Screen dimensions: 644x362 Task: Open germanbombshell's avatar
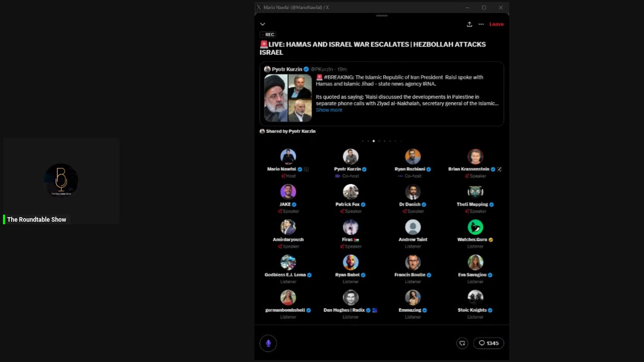pyautogui.click(x=288, y=297)
